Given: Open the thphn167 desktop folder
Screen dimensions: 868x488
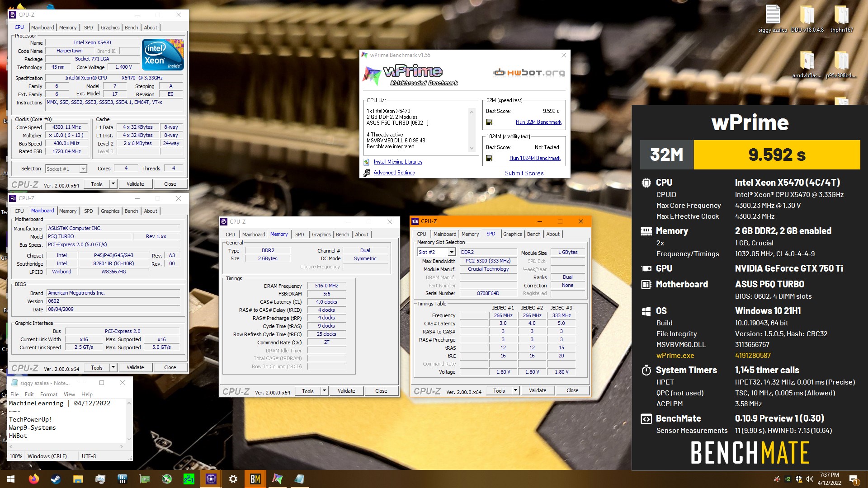Looking at the screenshot, I should click(841, 19).
